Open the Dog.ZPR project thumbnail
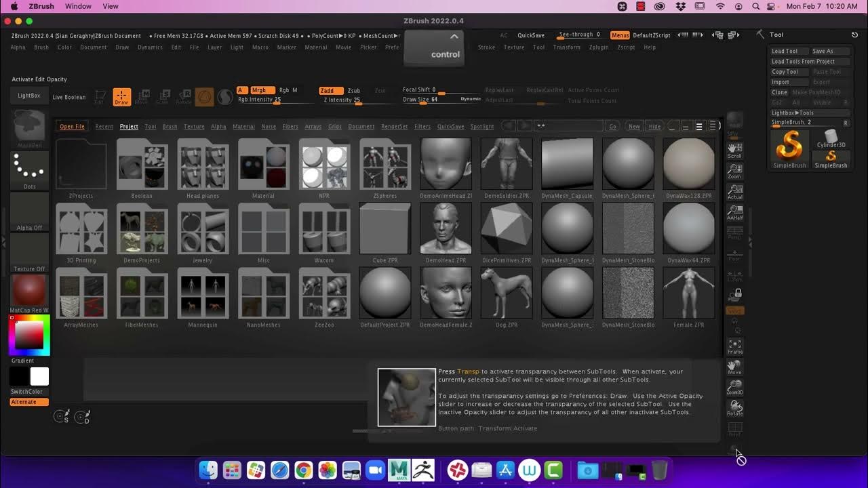This screenshot has height=488, width=868. coord(507,293)
